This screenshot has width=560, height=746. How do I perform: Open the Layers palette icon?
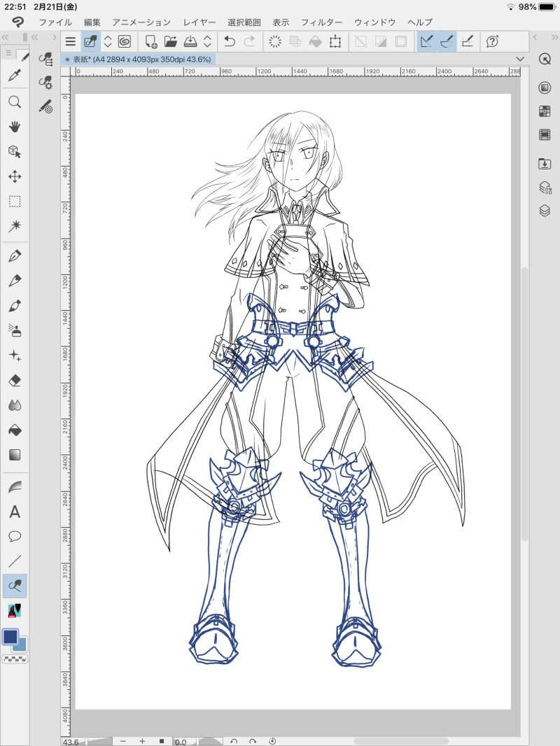(x=545, y=211)
